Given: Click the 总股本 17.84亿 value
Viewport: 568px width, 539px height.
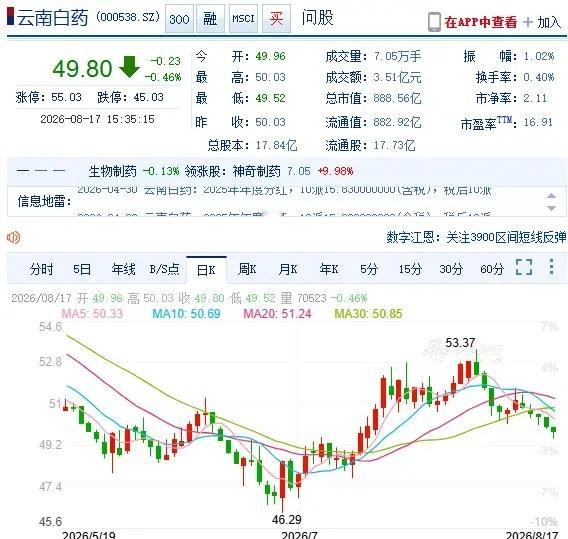Looking at the screenshot, I should 276,146.
